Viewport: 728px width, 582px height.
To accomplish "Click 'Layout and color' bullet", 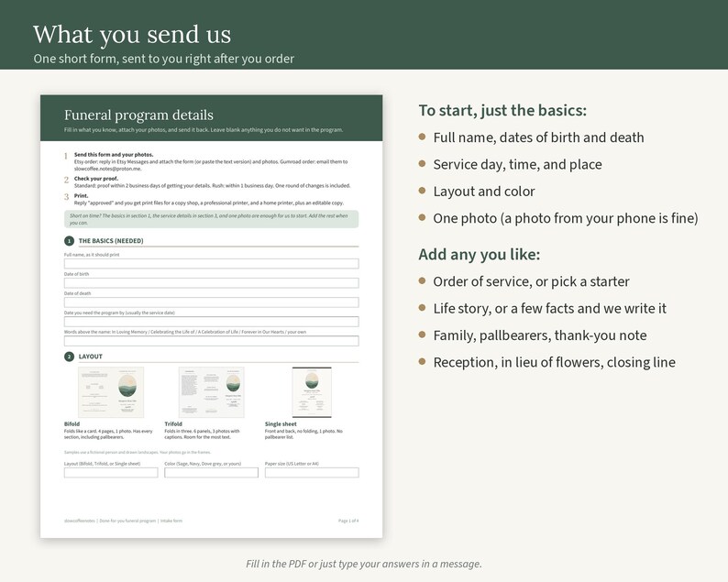I will [x=484, y=192].
